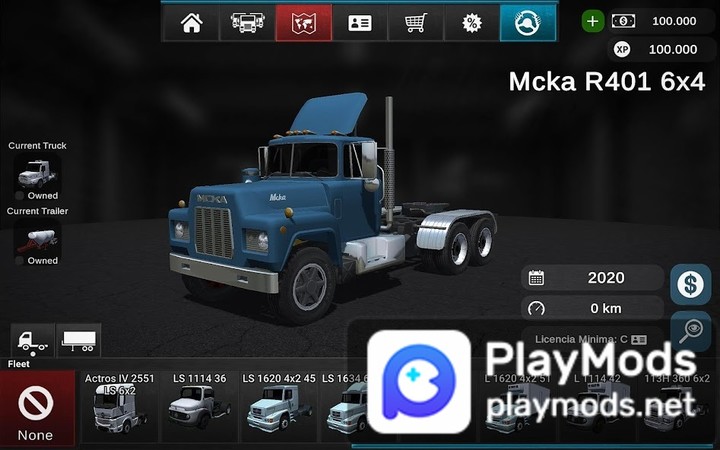
Task: Click the blue Mcka truck preview
Action: tap(332, 207)
